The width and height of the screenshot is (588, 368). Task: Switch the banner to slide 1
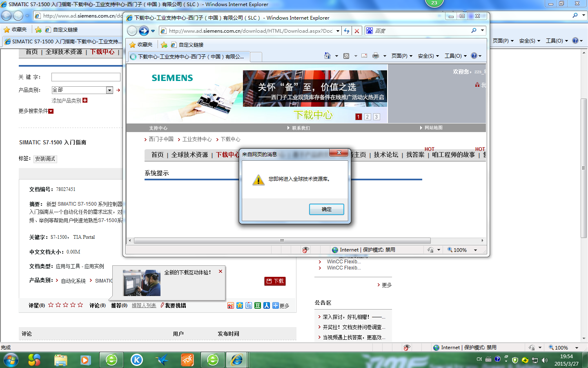359,117
